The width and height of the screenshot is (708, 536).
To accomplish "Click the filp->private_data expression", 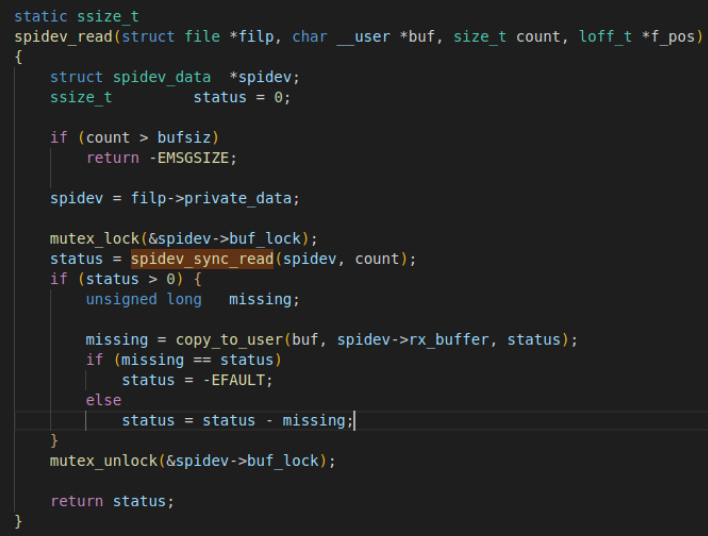I will pyautogui.click(x=211, y=199).
